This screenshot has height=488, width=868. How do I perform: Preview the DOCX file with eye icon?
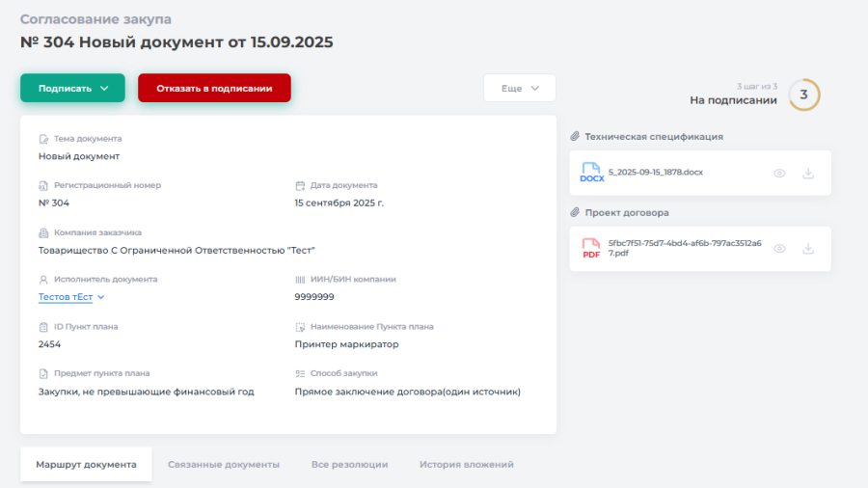pos(779,174)
